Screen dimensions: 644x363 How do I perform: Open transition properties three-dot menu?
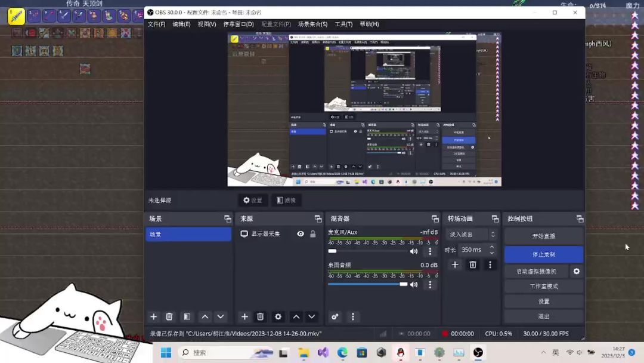tap(490, 264)
